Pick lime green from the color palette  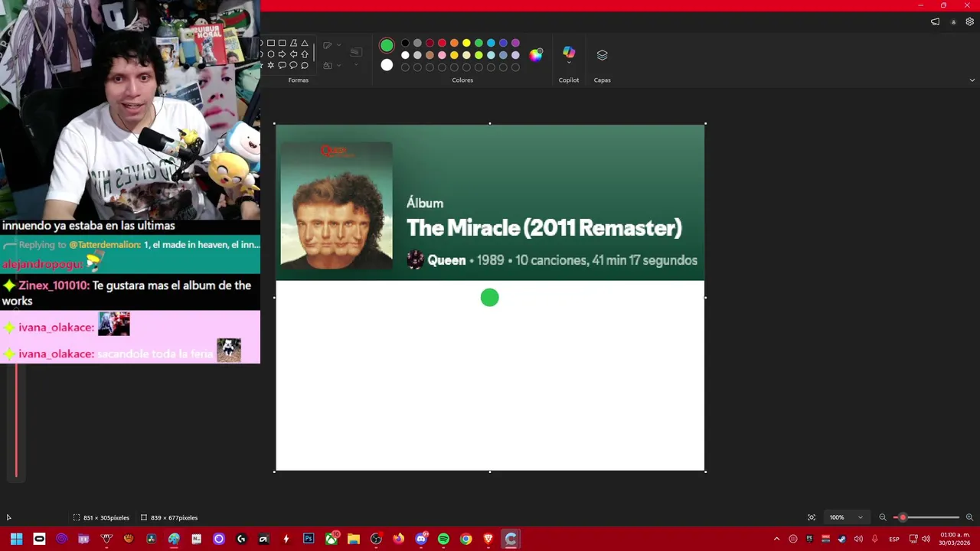[x=479, y=55]
